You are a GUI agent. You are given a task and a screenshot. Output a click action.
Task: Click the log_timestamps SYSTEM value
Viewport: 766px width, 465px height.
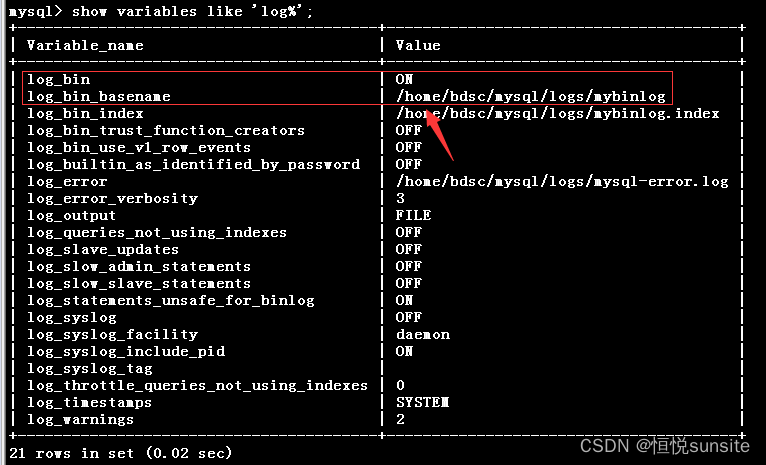coord(423,402)
